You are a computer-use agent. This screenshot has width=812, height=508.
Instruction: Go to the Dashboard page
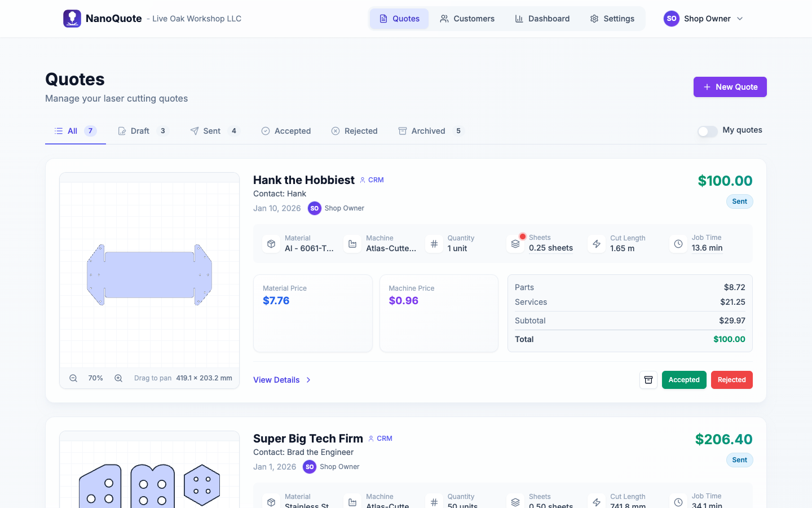click(542, 19)
